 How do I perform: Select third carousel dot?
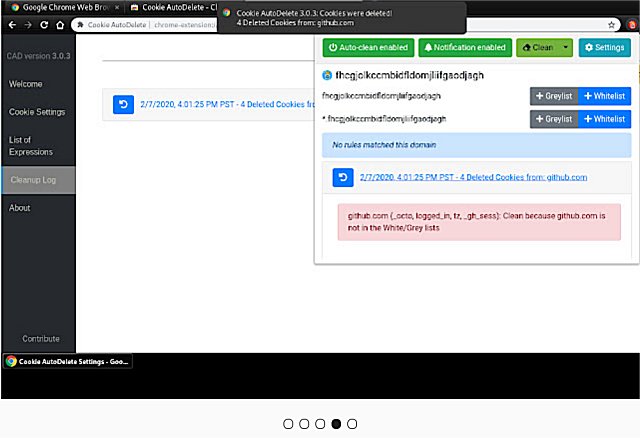point(320,424)
